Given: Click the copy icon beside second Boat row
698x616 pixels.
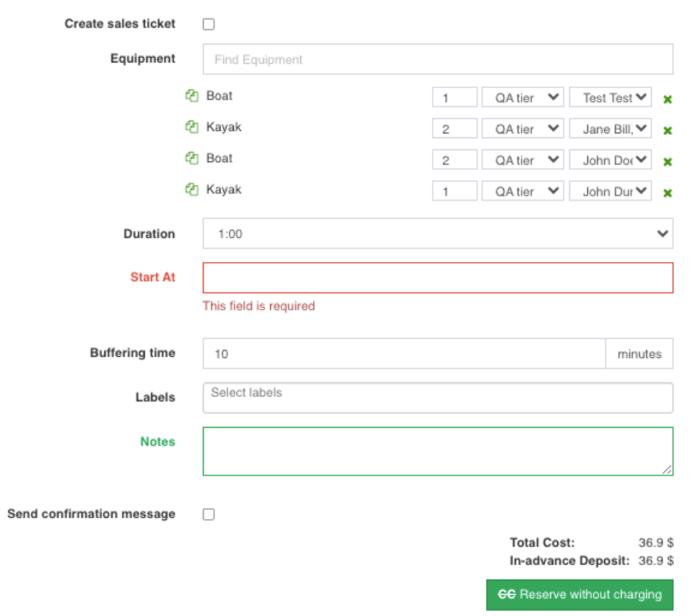Looking at the screenshot, I should [192, 158].
